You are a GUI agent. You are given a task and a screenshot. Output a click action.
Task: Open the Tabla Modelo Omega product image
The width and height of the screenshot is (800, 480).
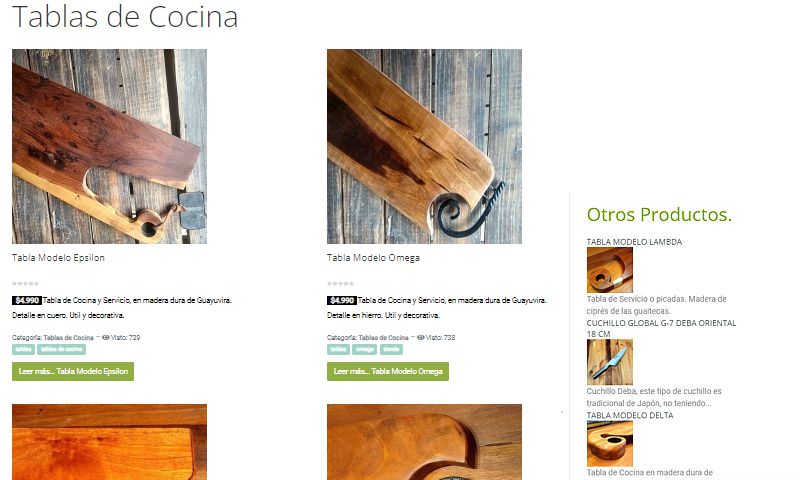pyautogui.click(x=424, y=146)
